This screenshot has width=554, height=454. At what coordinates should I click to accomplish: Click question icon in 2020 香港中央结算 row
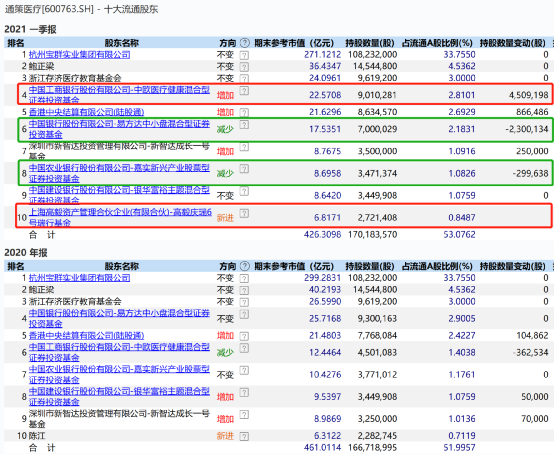pos(244,336)
